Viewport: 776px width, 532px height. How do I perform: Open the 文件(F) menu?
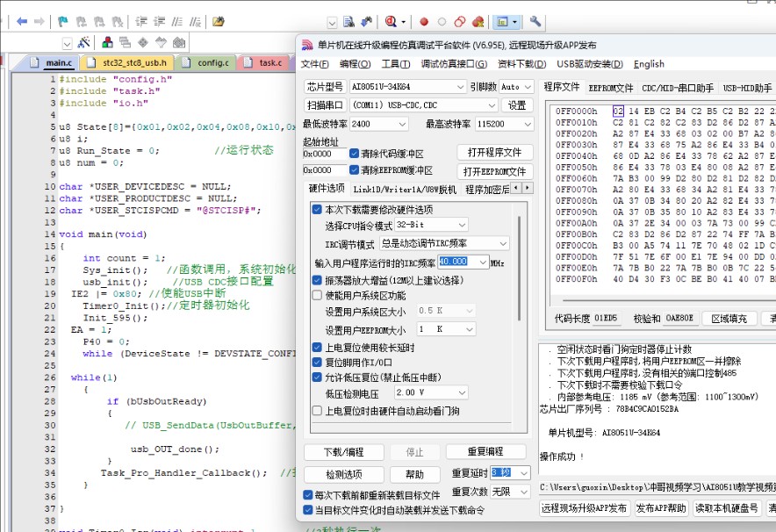[x=315, y=64]
